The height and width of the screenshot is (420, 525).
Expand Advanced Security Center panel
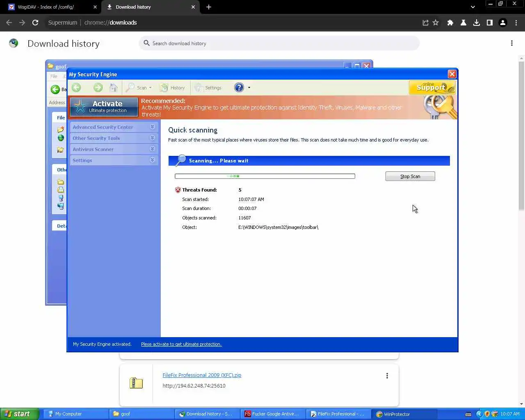click(114, 127)
